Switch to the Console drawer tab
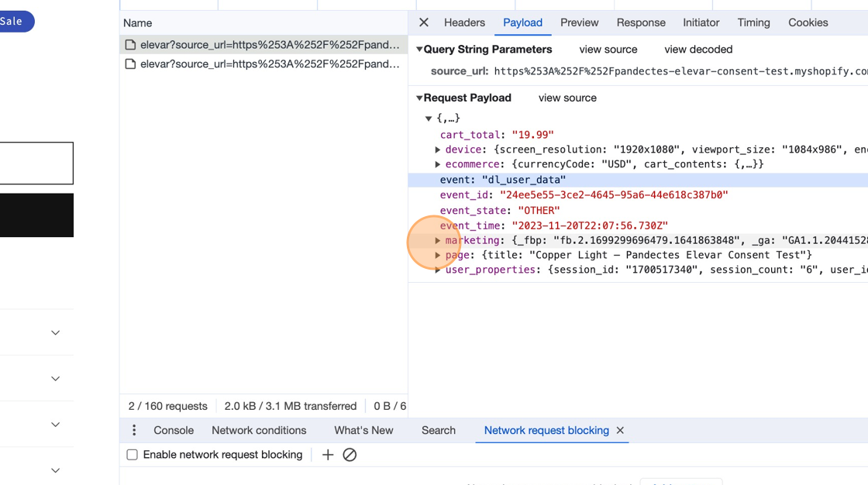The image size is (868, 485). 174,430
